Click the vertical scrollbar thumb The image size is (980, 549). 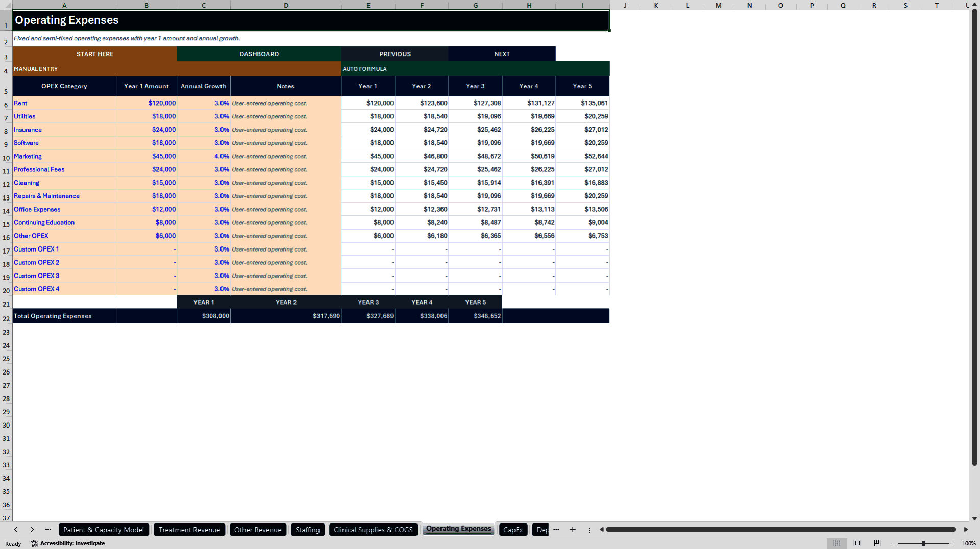tap(974, 237)
